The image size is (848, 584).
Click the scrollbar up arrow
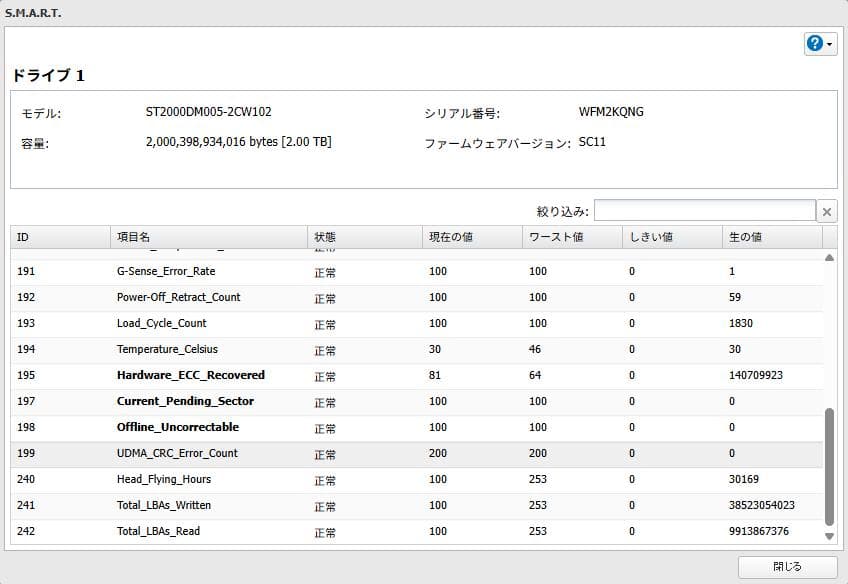(x=830, y=256)
